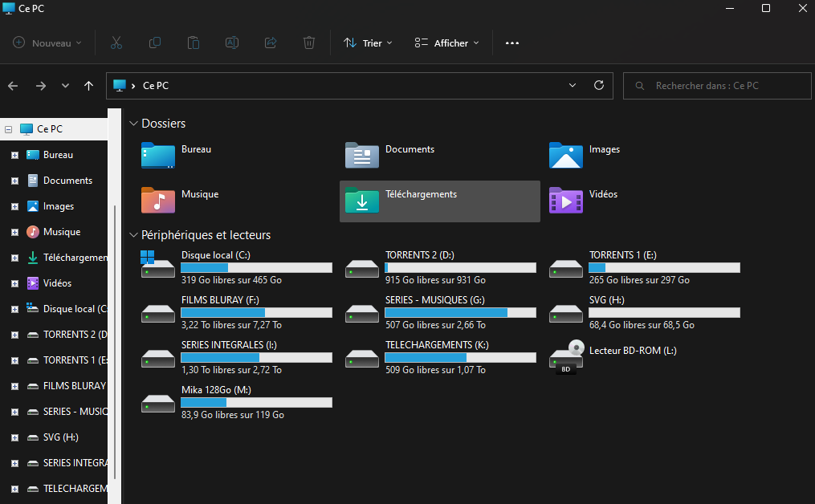Expand the Bureau node in sidebar tree
The image size is (815, 504).
click(x=14, y=155)
